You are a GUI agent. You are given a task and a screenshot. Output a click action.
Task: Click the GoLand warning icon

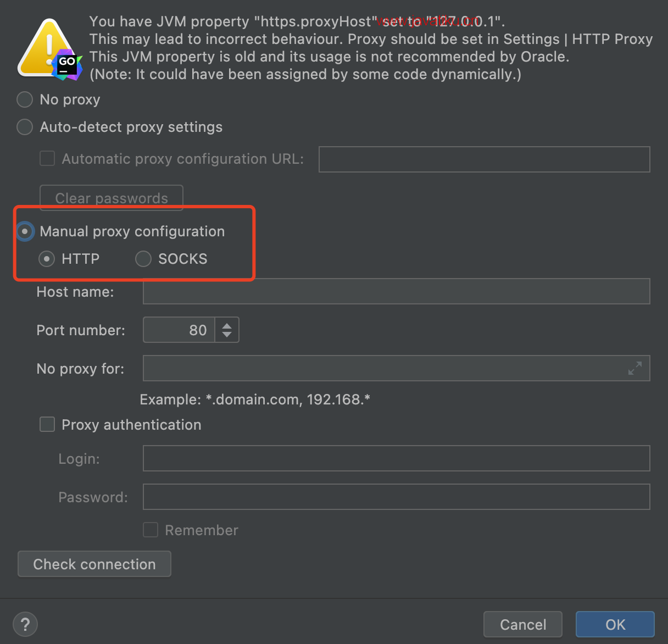point(50,51)
